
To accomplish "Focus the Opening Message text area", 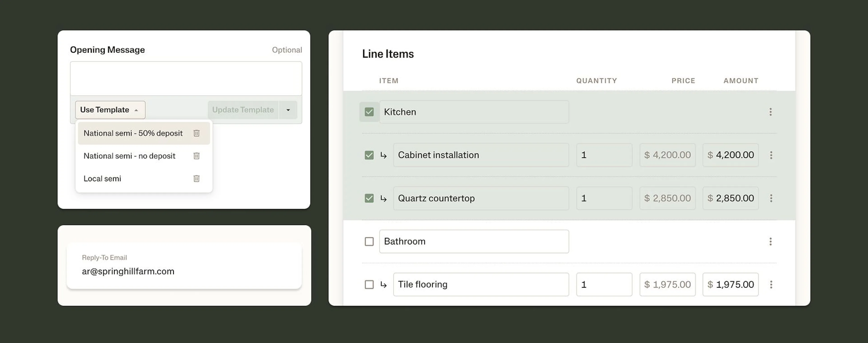I will (x=186, y=78).
